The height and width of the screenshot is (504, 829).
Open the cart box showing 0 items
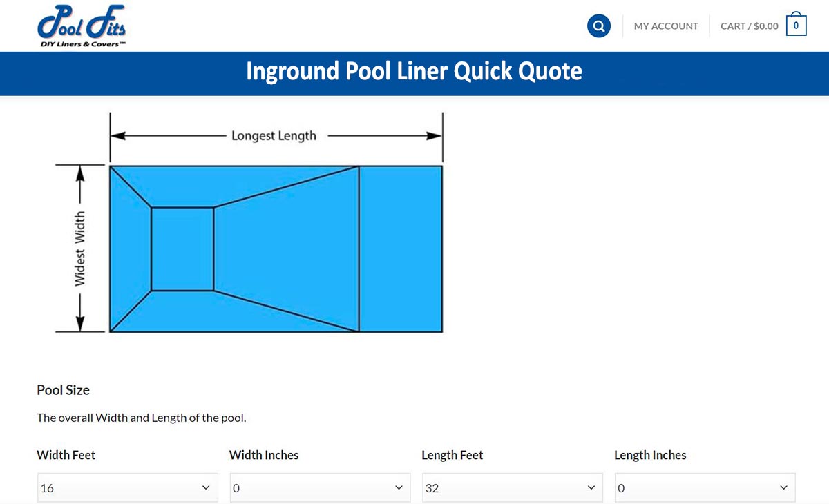[796, 24]
